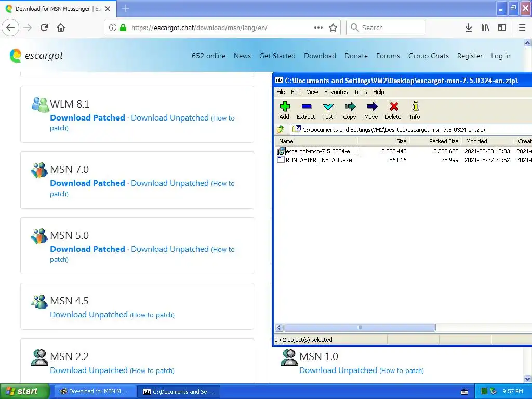Click the escargot logo
532x399 pixels.
click(36, 56)
